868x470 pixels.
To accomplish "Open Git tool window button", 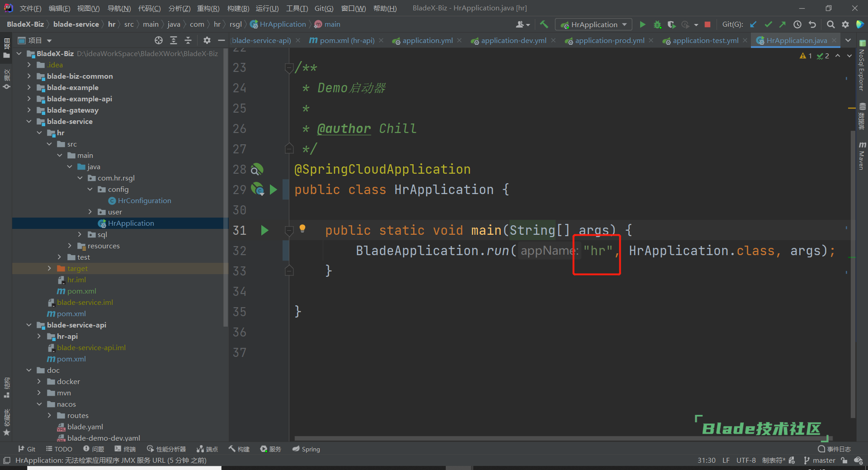I will pyautogui.click(x=27, y=449).
